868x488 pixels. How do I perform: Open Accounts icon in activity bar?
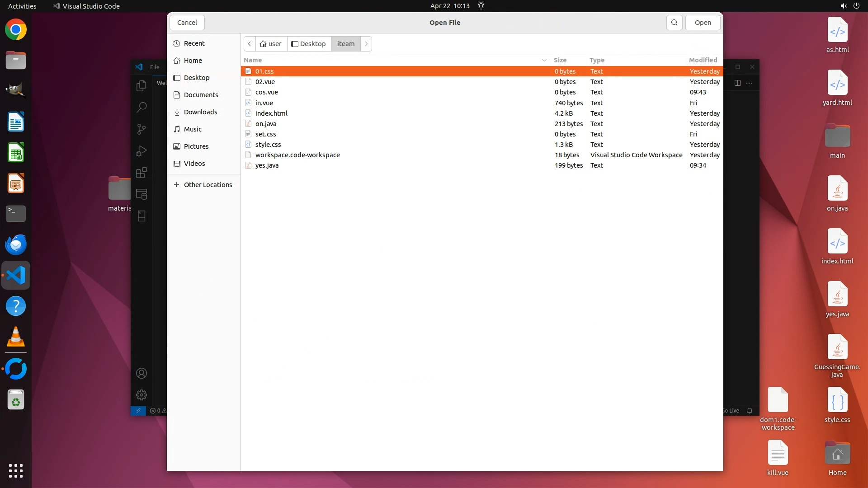[142, 373]
